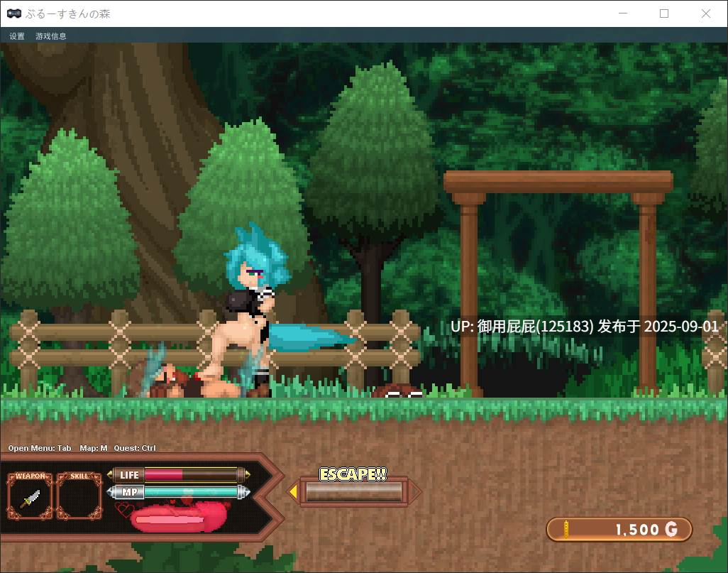Click the dagger icon in WEAPON slot
Viewport: 728px width, 573px height.
[x=31, y=498]
